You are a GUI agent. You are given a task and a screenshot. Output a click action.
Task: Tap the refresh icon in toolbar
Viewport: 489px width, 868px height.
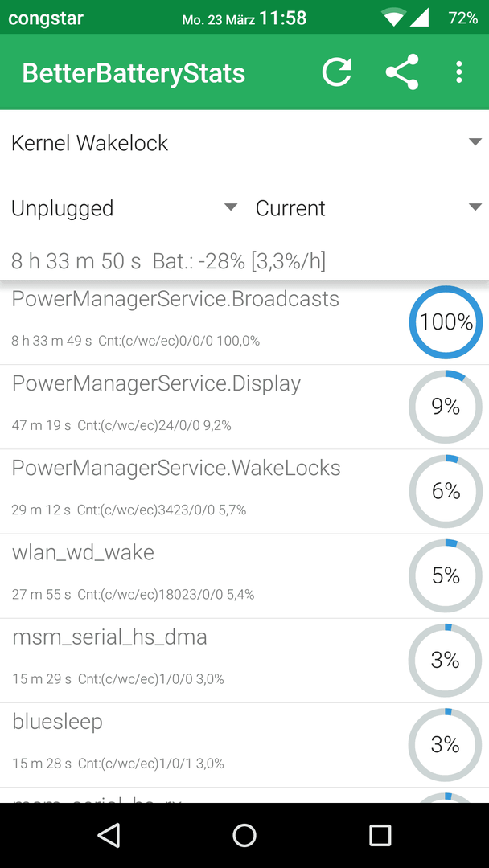(337, 72)
